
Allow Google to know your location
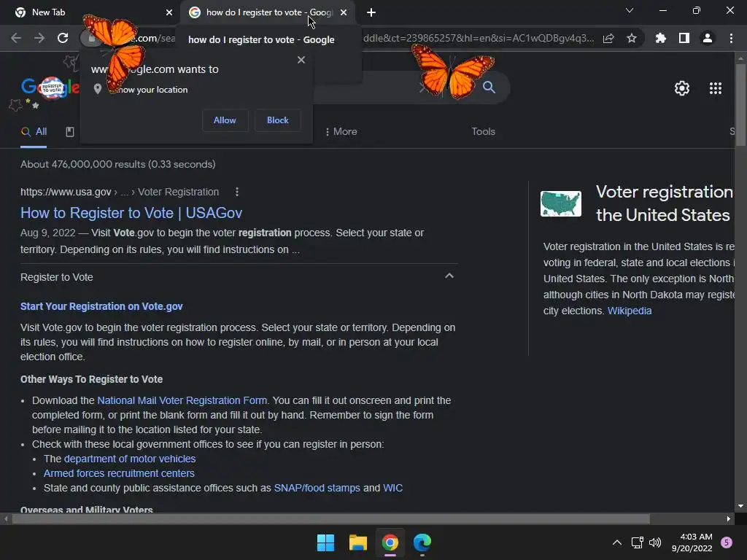click(225, 120)
